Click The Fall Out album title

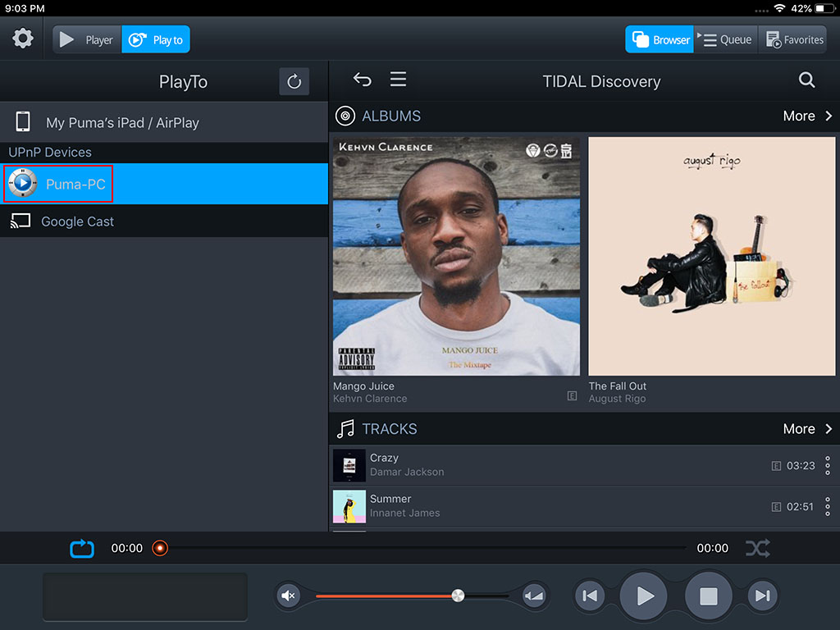(618, 386)
